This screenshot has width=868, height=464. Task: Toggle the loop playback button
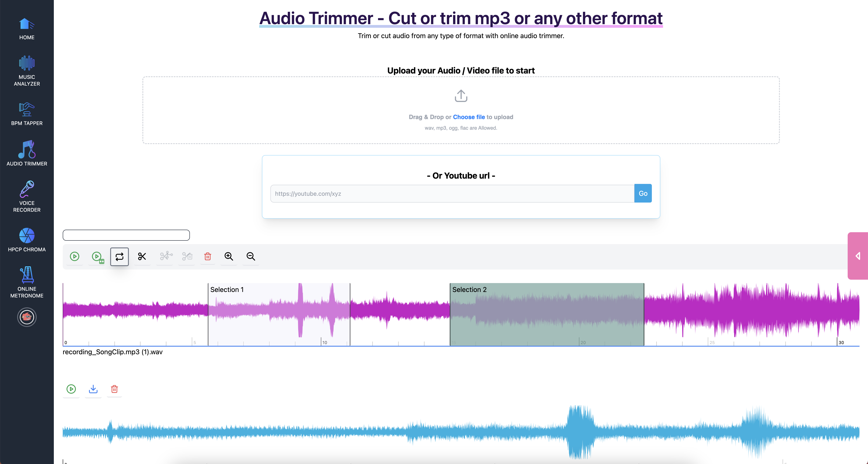point(119,257)
